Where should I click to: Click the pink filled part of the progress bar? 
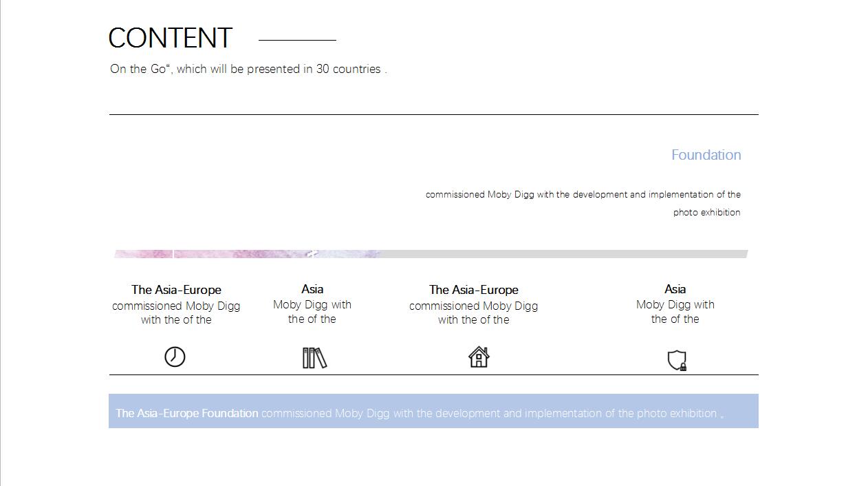(x=248, y=254)
